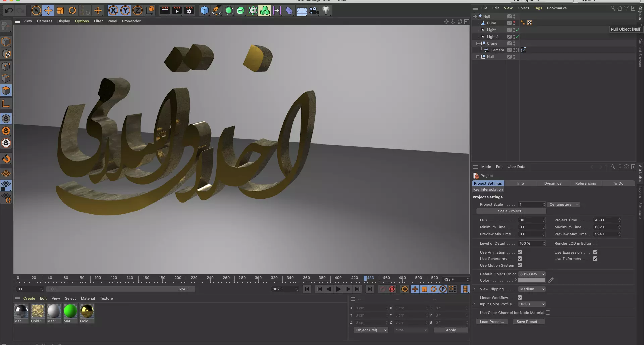Viewport: 644px width, 345px height.
Task: Click the Make Editable icon
Action: coord(6,26)
